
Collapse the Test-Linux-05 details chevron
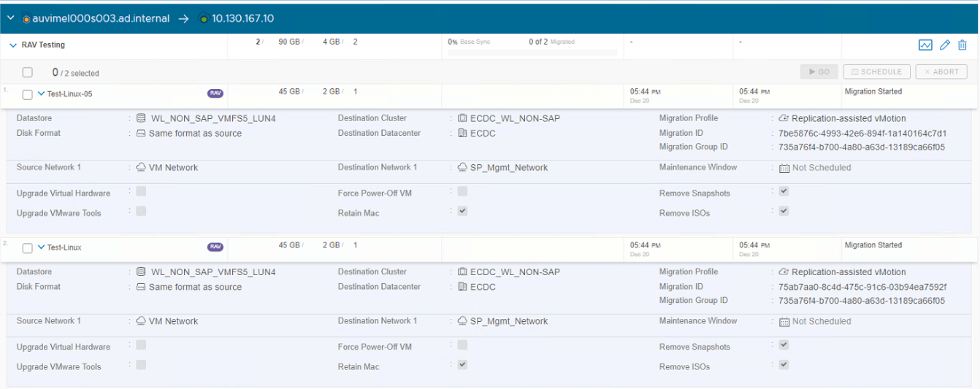41,93
